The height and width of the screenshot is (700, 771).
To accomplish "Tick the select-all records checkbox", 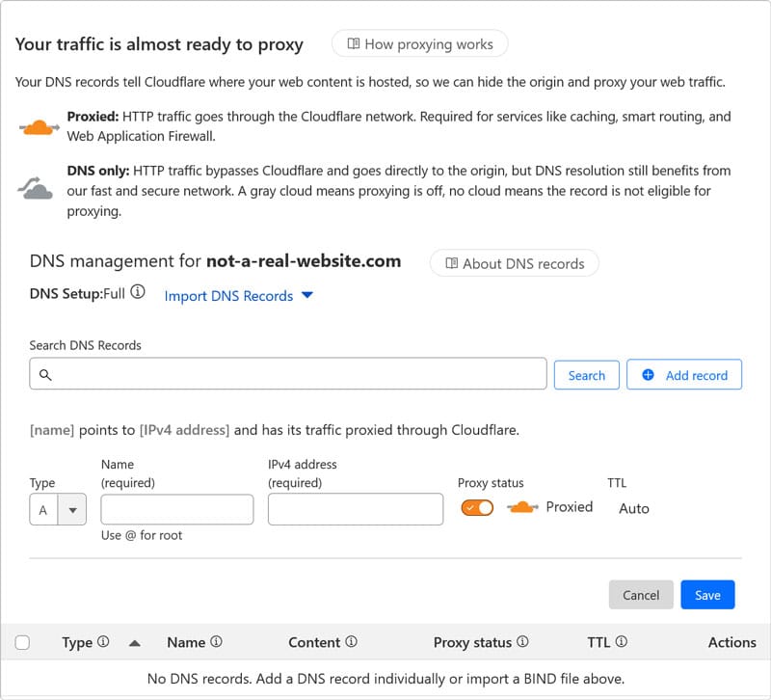I will pos(22,642).
